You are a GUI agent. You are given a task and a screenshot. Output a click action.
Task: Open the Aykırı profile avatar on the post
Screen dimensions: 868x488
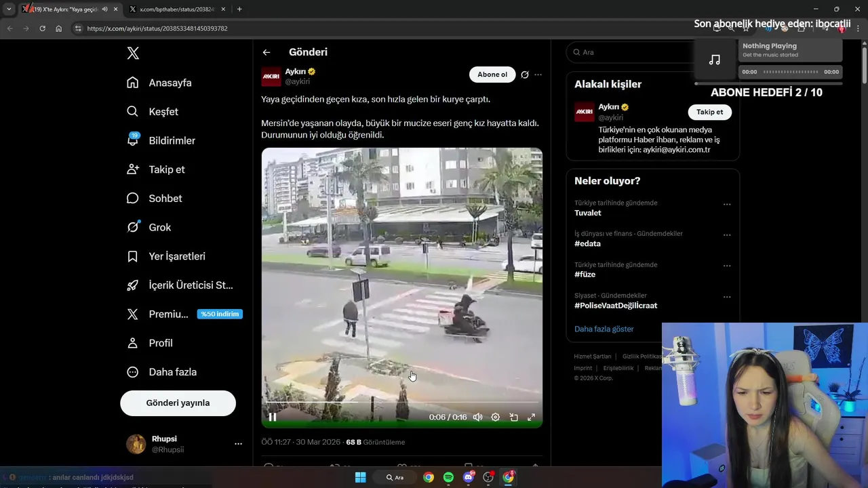pyautogui.click(x=271, y=77)
